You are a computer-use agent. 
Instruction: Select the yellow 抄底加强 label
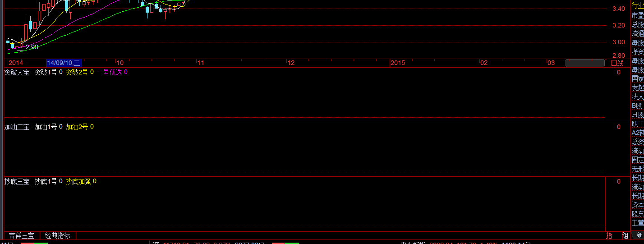78,181
